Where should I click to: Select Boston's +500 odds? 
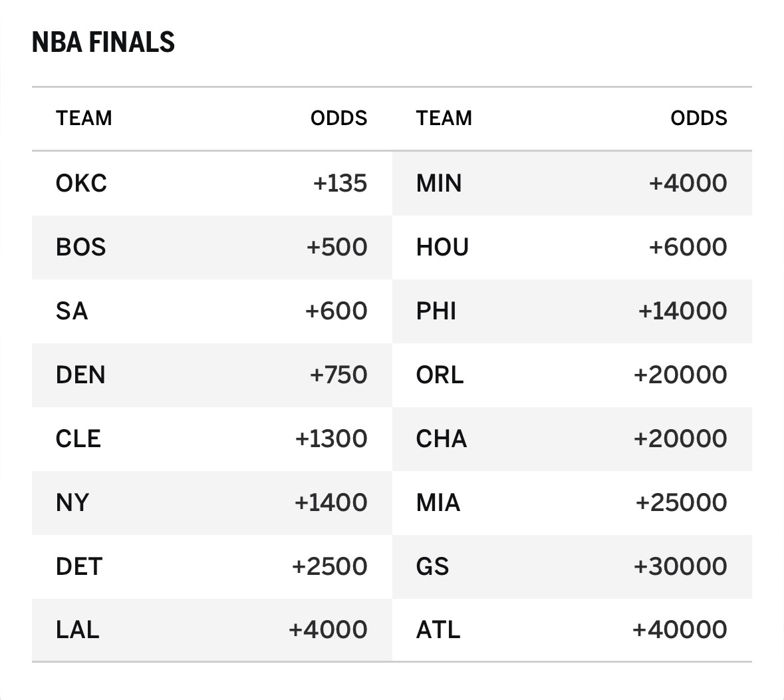pyautogui.click(x=336, y=247)
